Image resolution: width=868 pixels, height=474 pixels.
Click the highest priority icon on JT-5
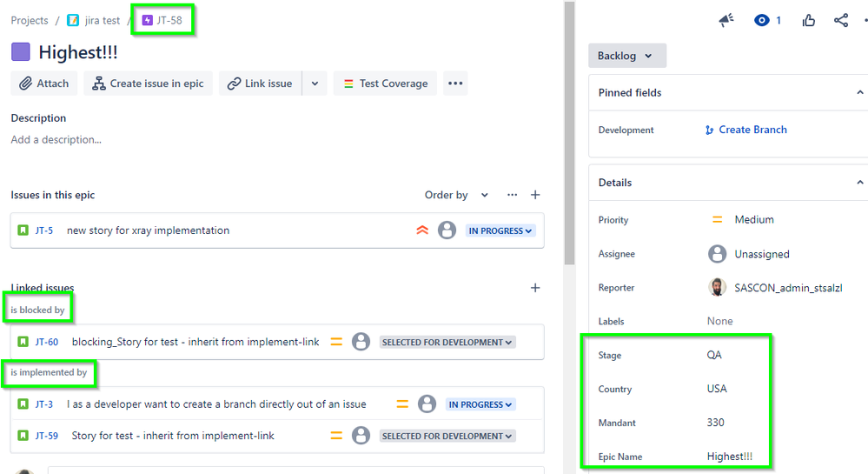click(x=422, y=230)
